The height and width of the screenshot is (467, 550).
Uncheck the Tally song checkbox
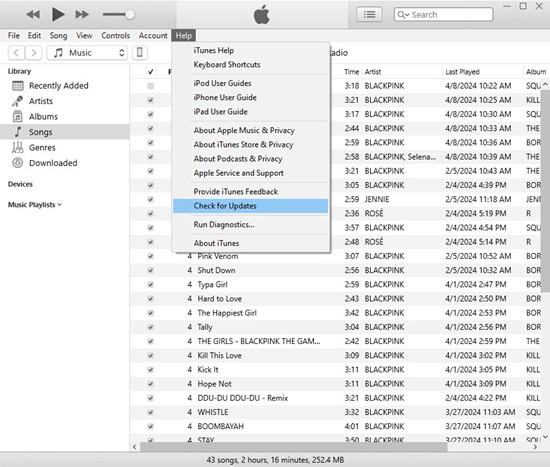tap(150, 327)
